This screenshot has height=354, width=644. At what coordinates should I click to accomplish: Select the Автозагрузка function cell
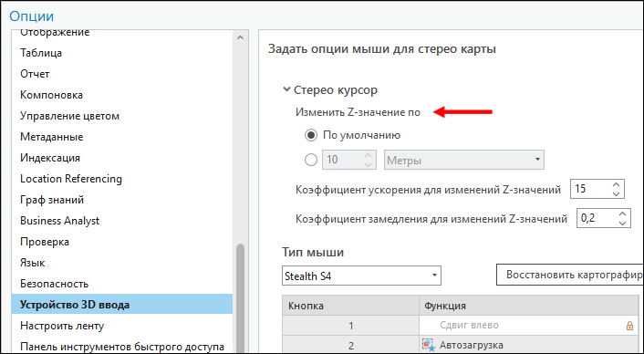tap(529, 346)
